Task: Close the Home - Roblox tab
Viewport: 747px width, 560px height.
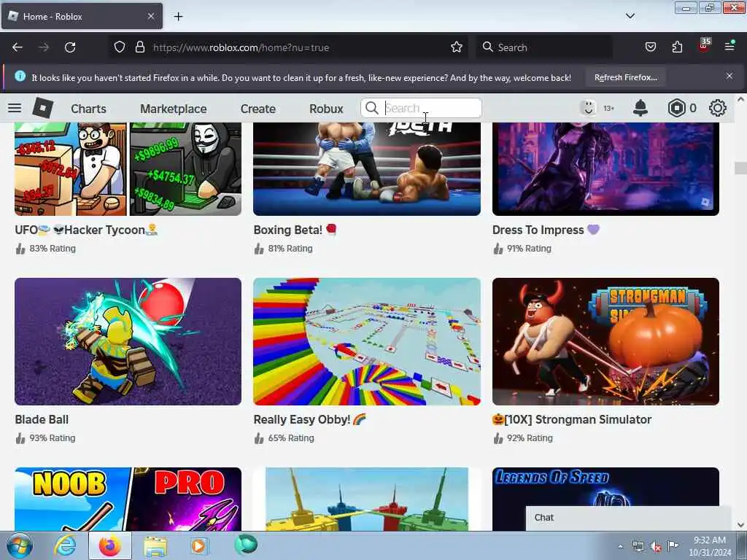Action: click(150, 16)
